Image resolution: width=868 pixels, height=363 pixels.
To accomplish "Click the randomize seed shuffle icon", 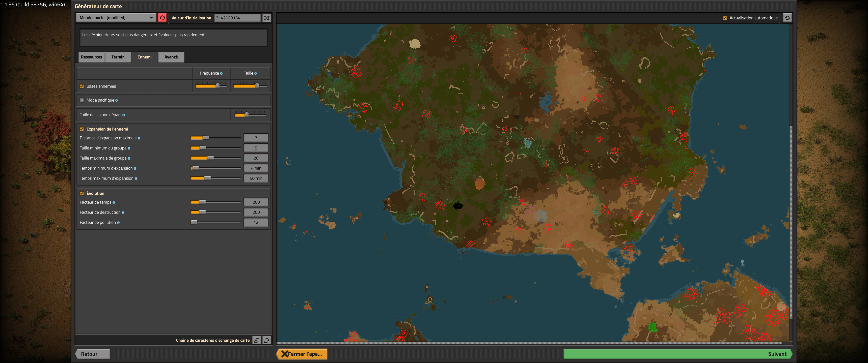I will pyautogui.click(x=266, y=18).
